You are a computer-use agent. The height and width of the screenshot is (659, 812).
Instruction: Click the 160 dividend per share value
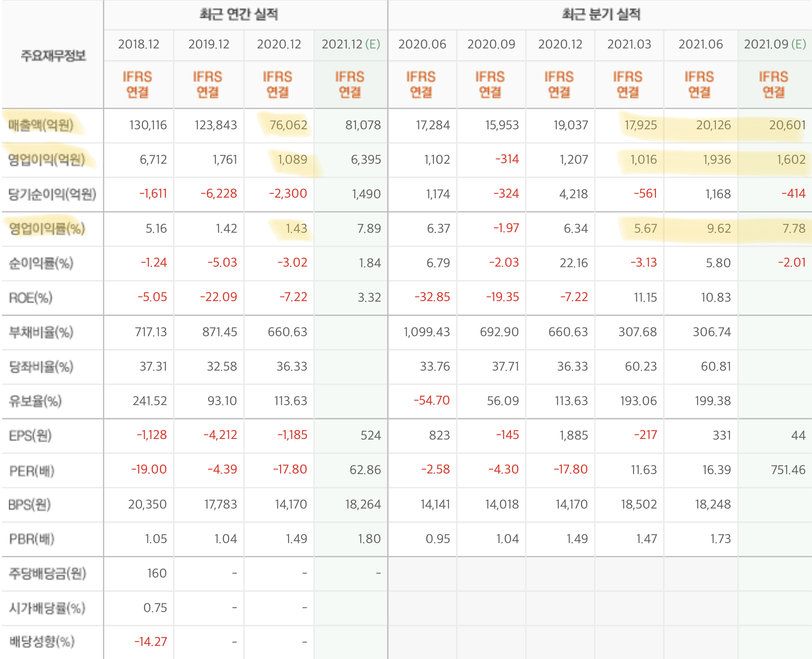[x=157, y=573]
